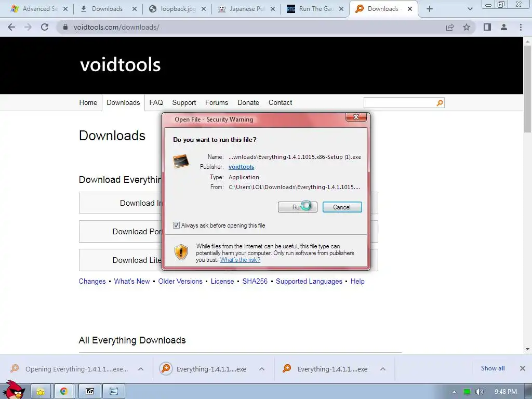Expand options for the middle Everything download
Viewport: 532px width, 399px height.
point(262,369)
